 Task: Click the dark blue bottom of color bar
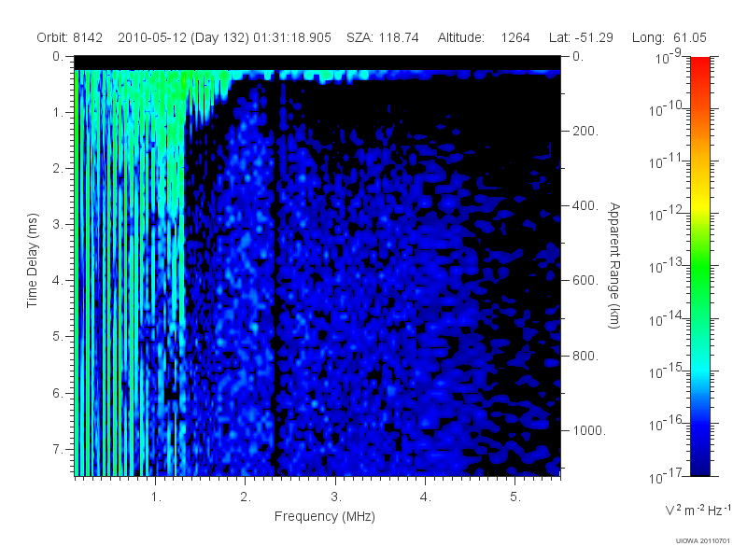699,464
